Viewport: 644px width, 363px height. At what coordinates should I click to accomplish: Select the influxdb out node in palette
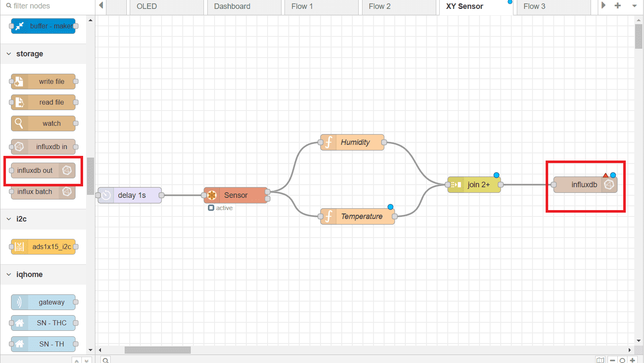[42, 170]
